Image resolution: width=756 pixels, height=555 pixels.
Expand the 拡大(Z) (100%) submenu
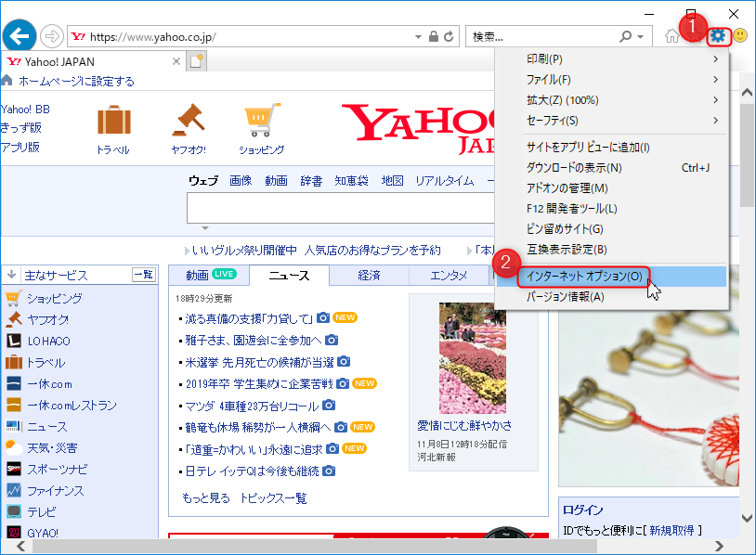(715, 99)
